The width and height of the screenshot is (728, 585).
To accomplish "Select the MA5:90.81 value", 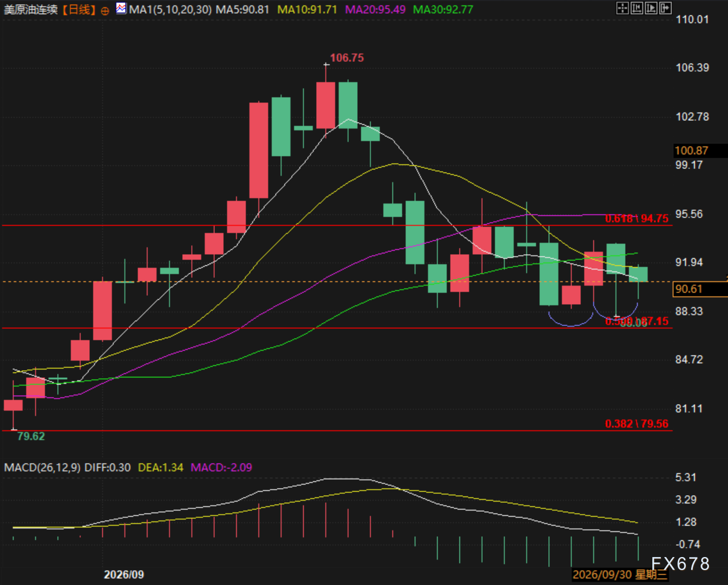I will coord(242,10).
